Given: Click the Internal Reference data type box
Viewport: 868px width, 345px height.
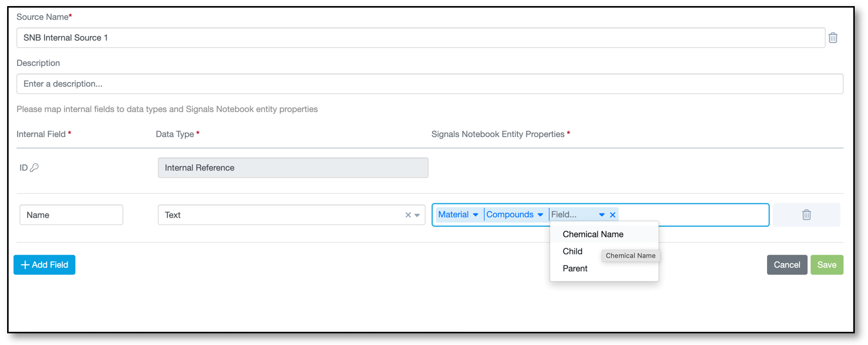Looking at the screenshot, I should pyautogui.click(x=293, y=168).
